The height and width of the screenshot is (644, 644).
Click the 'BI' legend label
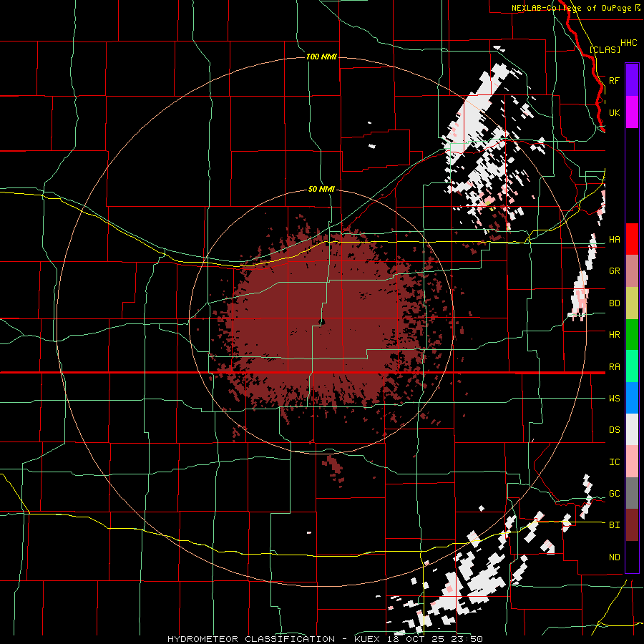pyautogui.click(x=614, y=525)
